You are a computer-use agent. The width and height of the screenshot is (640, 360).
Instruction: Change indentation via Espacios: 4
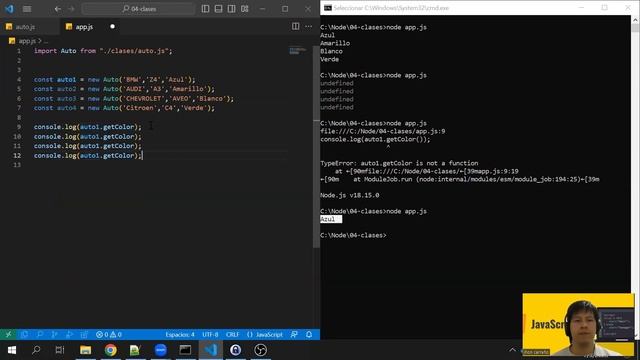180,334
